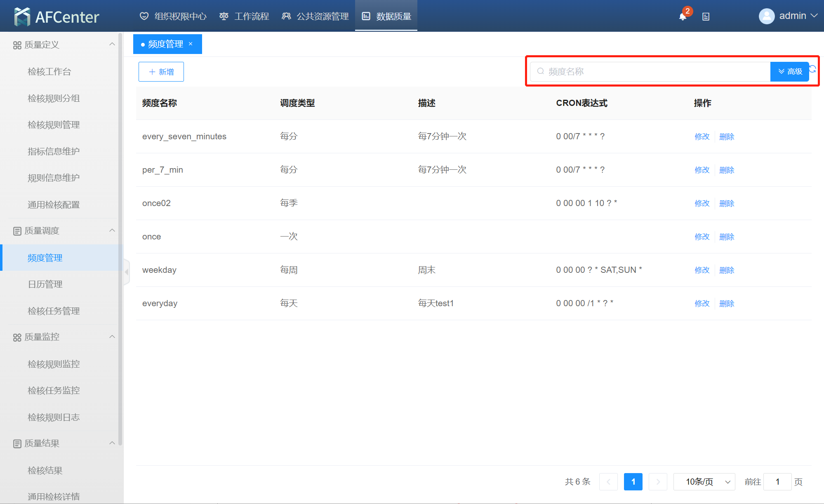Image resolution: width=824 pixels, height=504 pixels.
Task: Click the notification bell icon
Action: pos(683,16)
